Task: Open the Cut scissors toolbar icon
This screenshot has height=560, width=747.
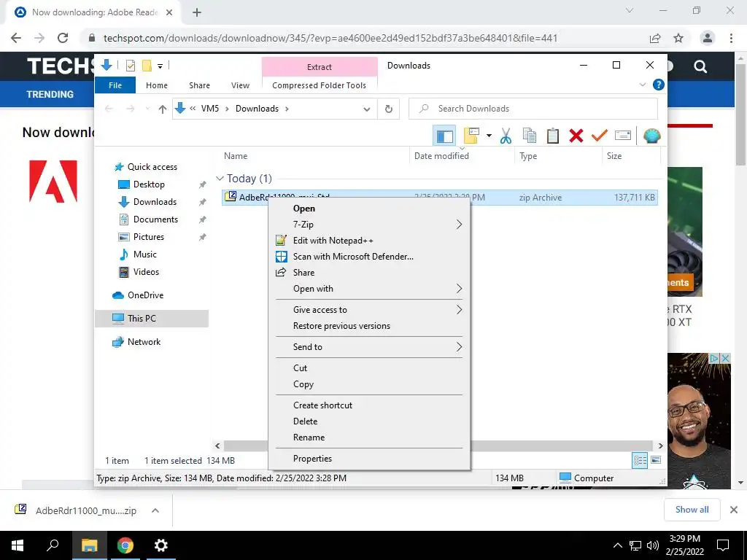Action: point(506,136)
